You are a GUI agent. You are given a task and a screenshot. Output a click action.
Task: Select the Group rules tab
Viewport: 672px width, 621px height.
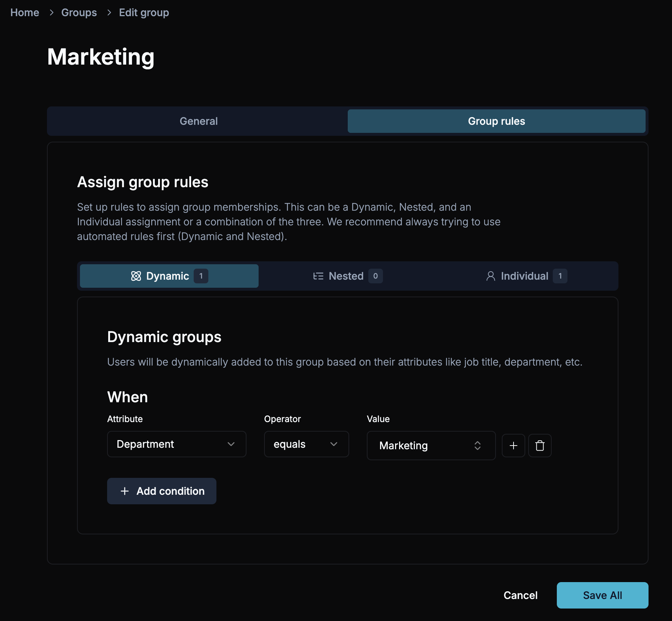(x=496, y=121)
